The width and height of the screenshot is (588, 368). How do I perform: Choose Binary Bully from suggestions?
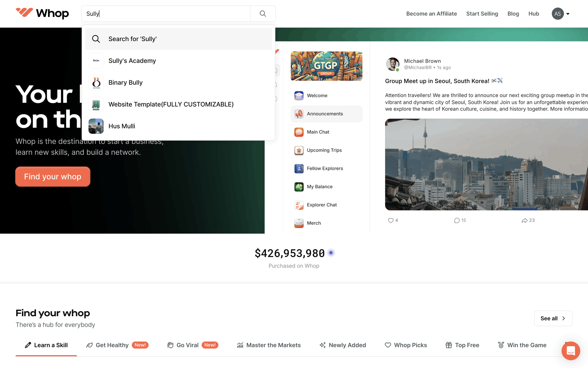(179, 82)
